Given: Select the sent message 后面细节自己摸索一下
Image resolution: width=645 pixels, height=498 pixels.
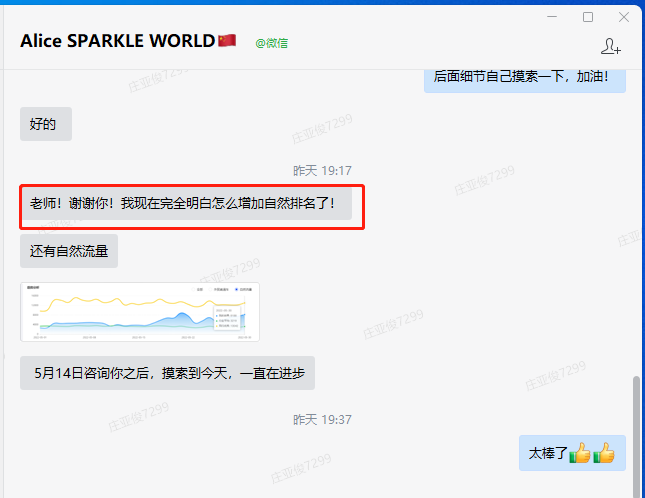Looking at the screenshot, I should point(525,81).
